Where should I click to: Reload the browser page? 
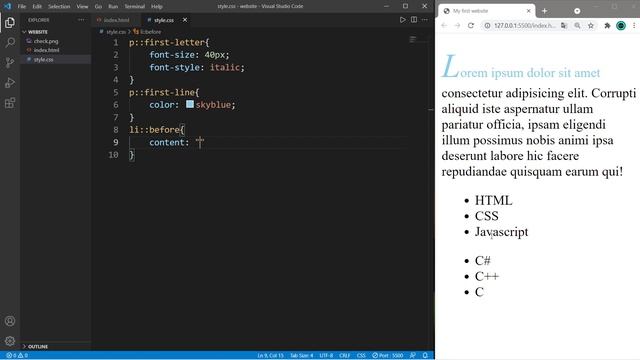click(471, 25)
